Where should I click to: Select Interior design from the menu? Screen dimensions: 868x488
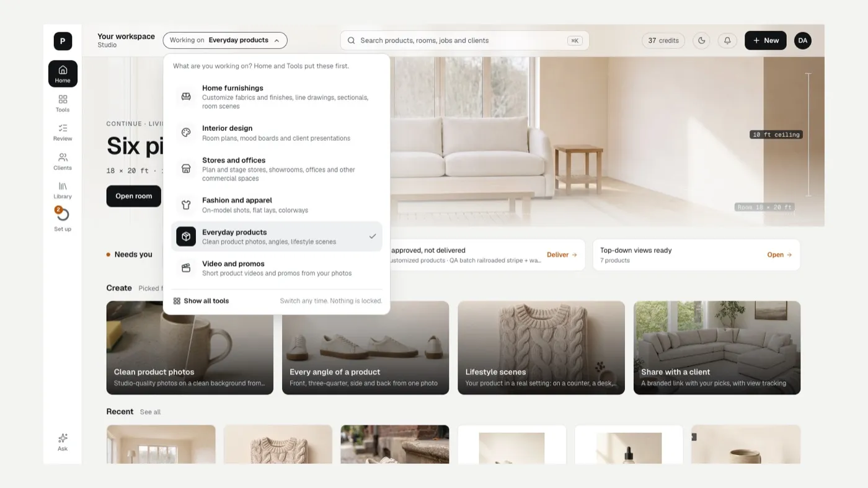(277, 133)
